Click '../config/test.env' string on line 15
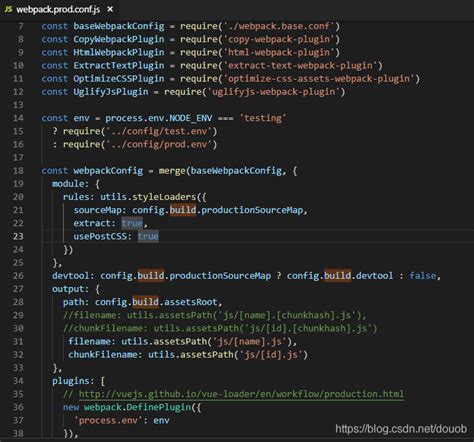The width and height of the screenshot is (474, 442). [x=159, y=131]
